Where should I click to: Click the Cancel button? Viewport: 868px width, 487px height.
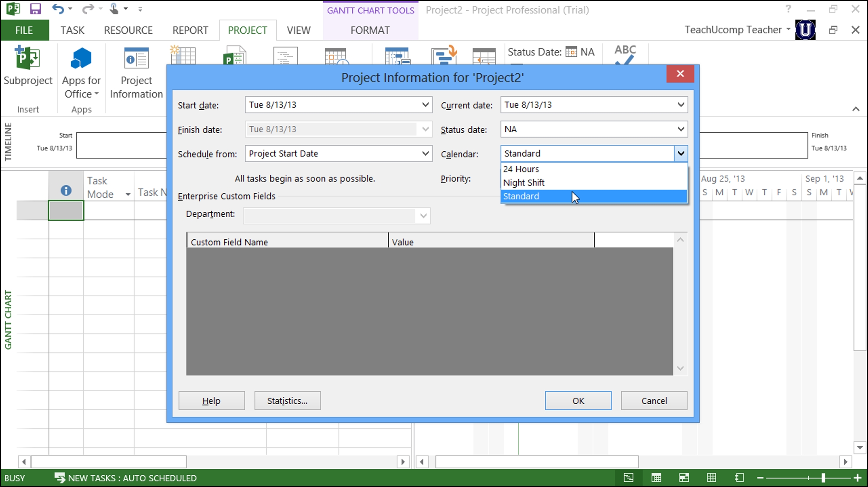tap(654, 400)
